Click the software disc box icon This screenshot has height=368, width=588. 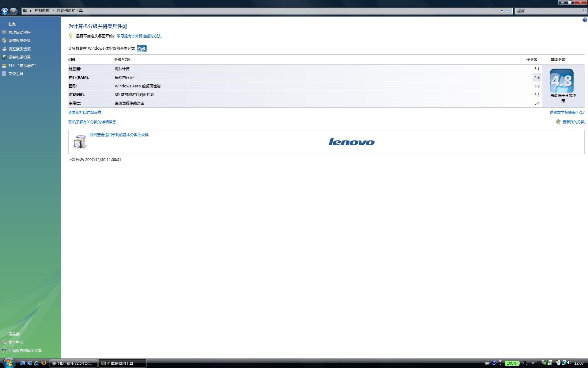(79, 142)
